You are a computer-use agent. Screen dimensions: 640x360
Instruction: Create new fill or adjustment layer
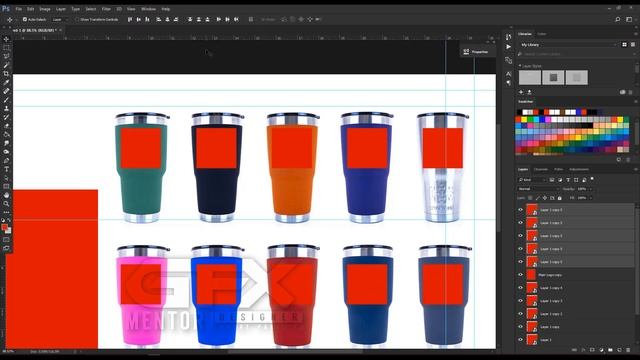pyautogui.click(x=601, y=350)
